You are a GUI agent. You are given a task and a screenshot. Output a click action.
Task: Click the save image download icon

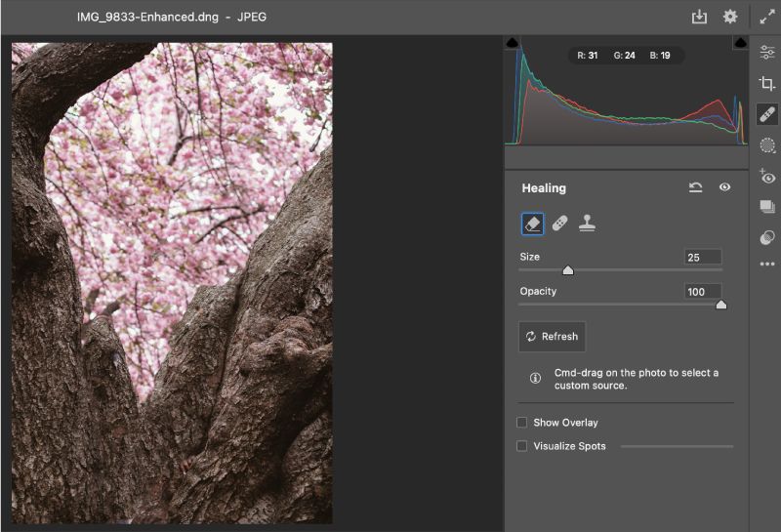coord(699,17)
